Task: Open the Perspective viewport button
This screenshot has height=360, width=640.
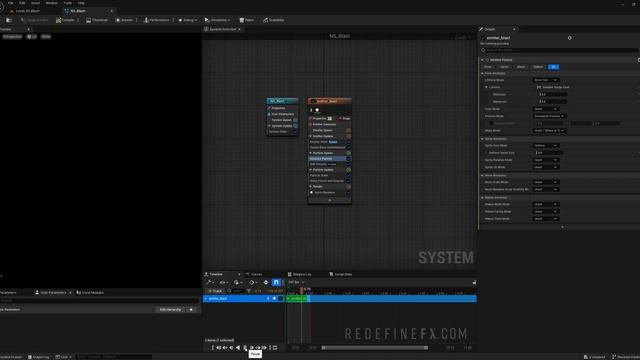Action: click(12, 37)
